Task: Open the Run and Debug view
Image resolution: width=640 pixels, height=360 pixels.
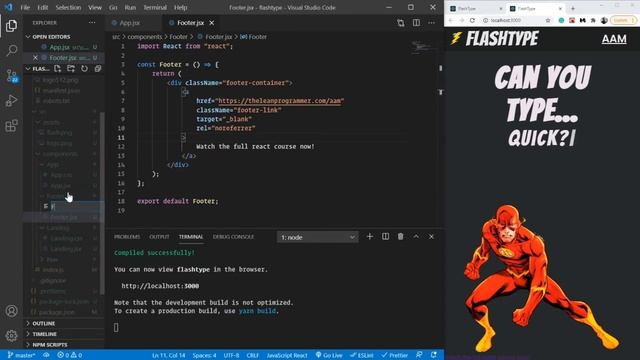Action: point(11,100)
